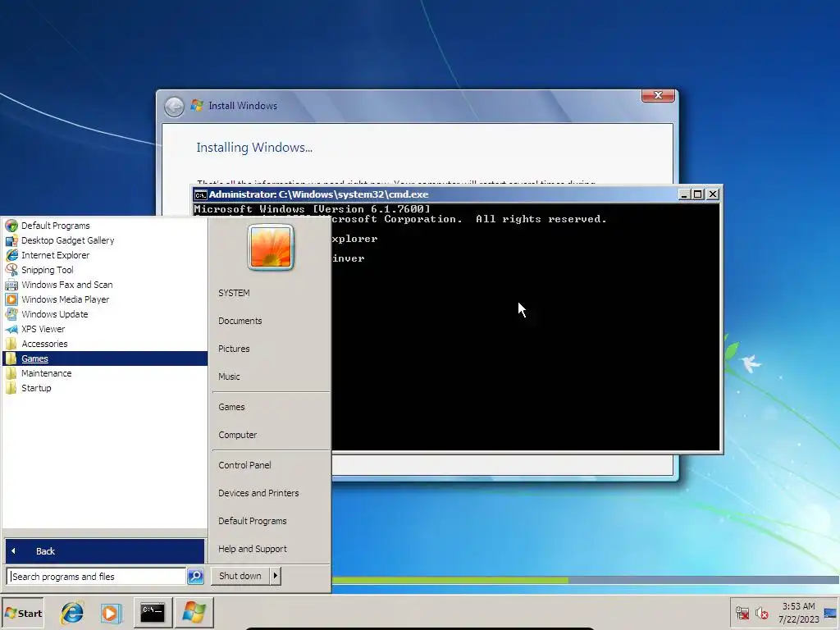
Task: Open Internet Explorer from the taskbar
Action: (72, 612)
